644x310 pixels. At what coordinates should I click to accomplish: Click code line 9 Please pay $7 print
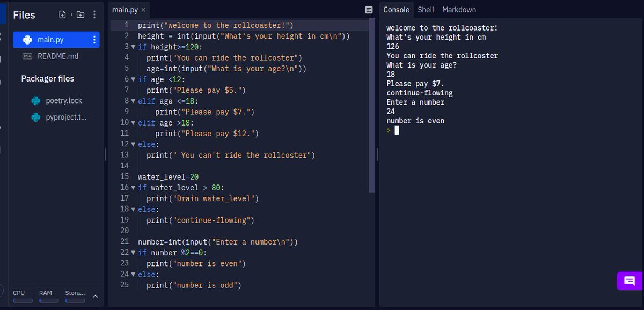[205, 112]
